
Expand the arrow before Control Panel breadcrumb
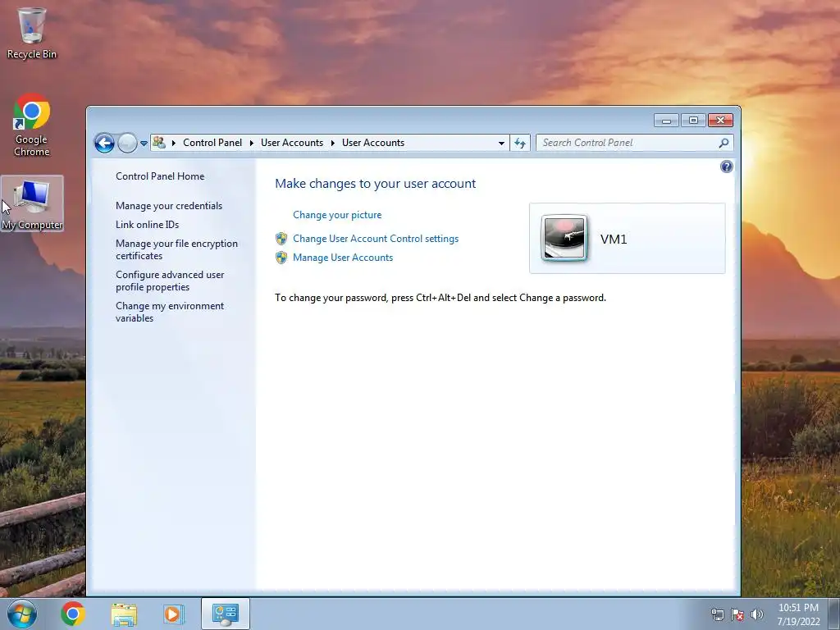point(174,143)
